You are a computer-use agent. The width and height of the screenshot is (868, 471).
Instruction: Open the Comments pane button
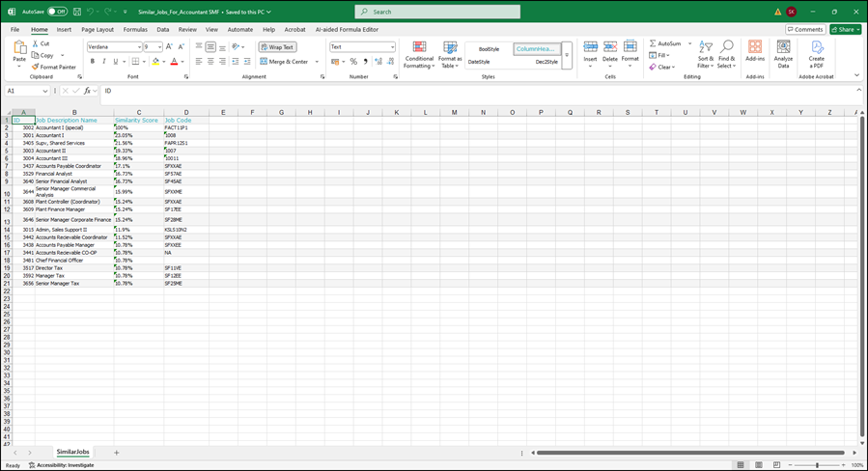click(805, 30)
